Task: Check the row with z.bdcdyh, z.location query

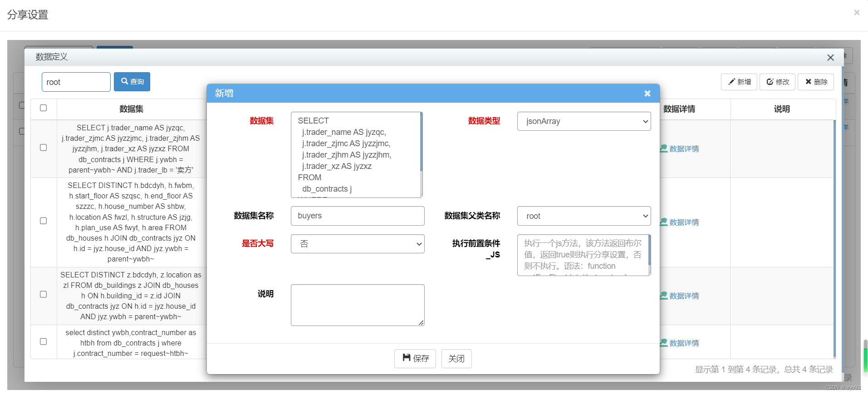Action: click(44, 294)
